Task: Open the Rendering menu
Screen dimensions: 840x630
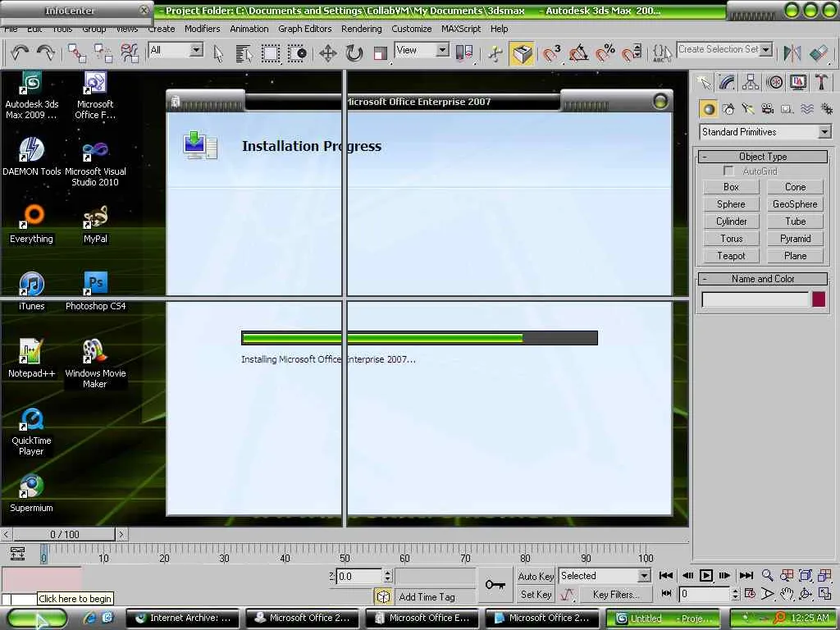Action: [361, 29]
